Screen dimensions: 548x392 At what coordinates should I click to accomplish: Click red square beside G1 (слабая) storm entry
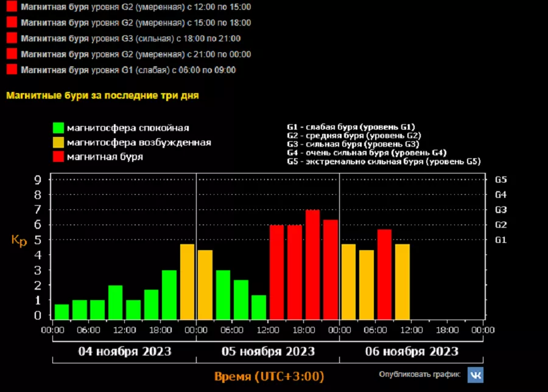coord(11,69)
